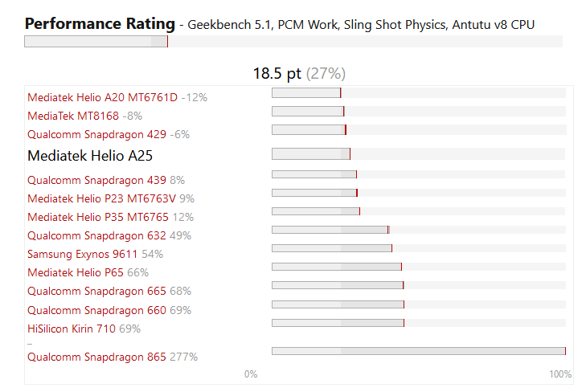Open the Mediatek Helio P35 MT6765 link
This screenshot has width=578, height=392.
[x=100, y=217]
